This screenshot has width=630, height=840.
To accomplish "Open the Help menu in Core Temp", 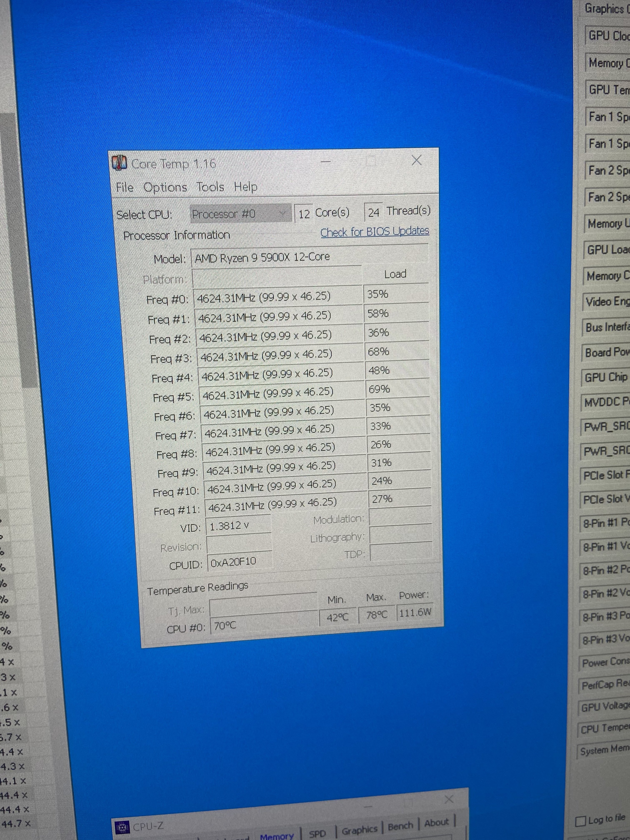I will pos(246,186).
